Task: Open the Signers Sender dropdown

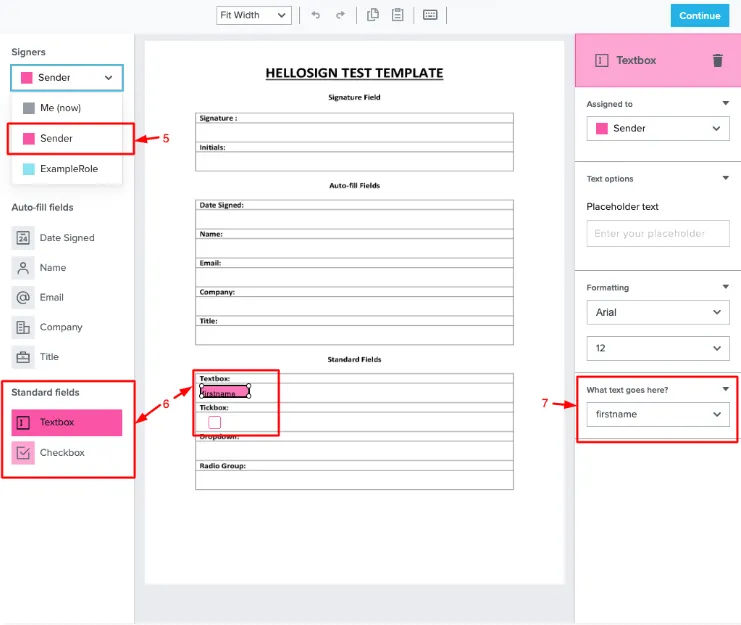Action: 67,77
